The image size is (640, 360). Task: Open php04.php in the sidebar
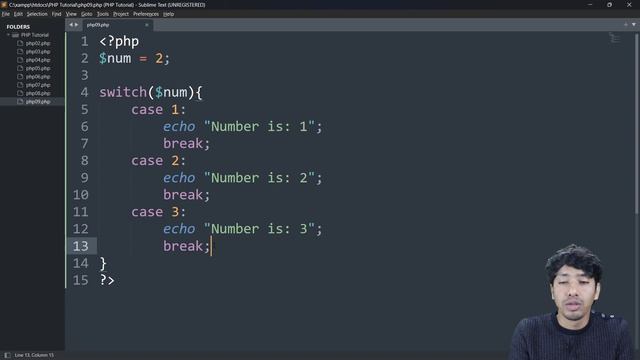pyautogui.click(x=38, y=60)
